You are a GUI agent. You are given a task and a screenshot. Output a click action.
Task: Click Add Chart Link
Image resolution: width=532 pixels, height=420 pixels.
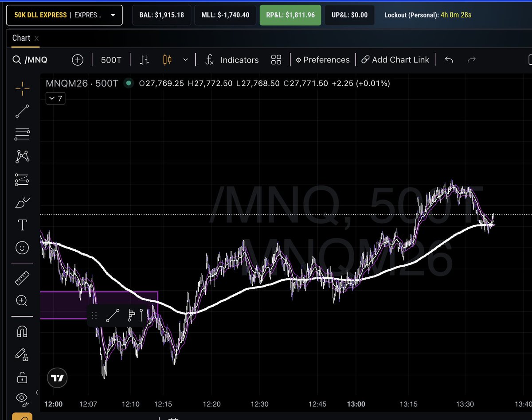point(395,60)
